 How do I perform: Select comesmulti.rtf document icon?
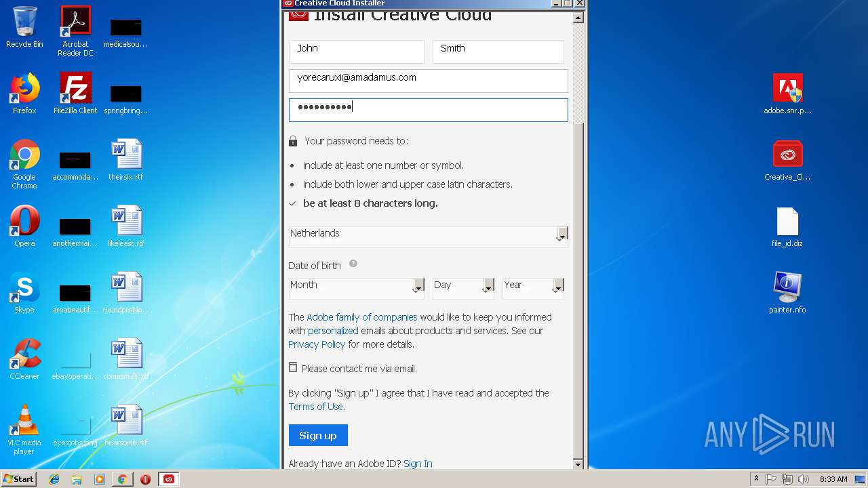point(126,359)
